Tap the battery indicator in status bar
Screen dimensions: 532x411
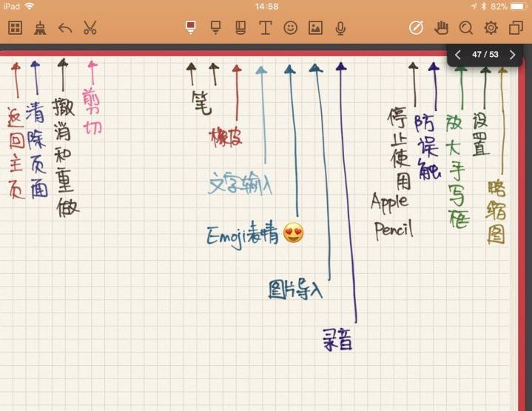[519, 7]
